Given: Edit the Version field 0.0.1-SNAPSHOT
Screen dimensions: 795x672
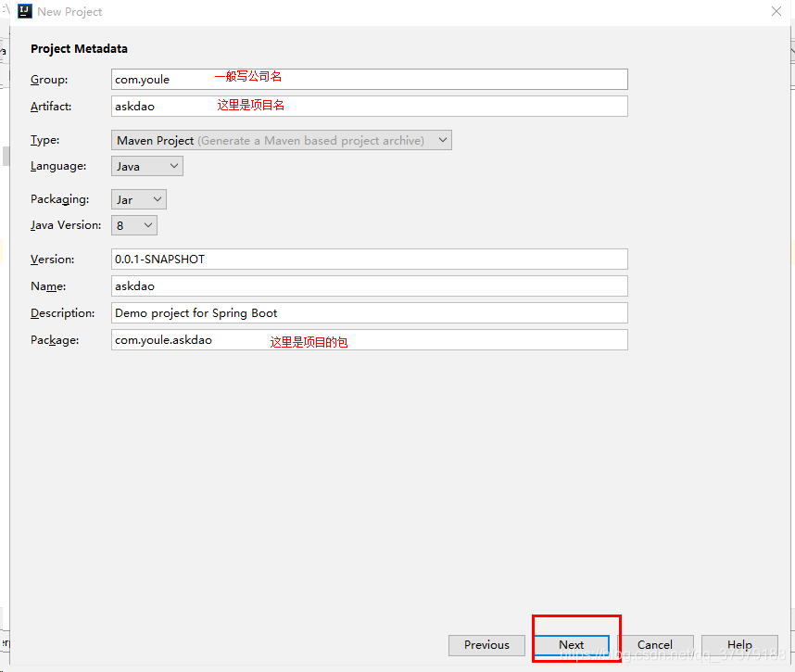Looking at the screenshot, I should (x=369, y=260).
